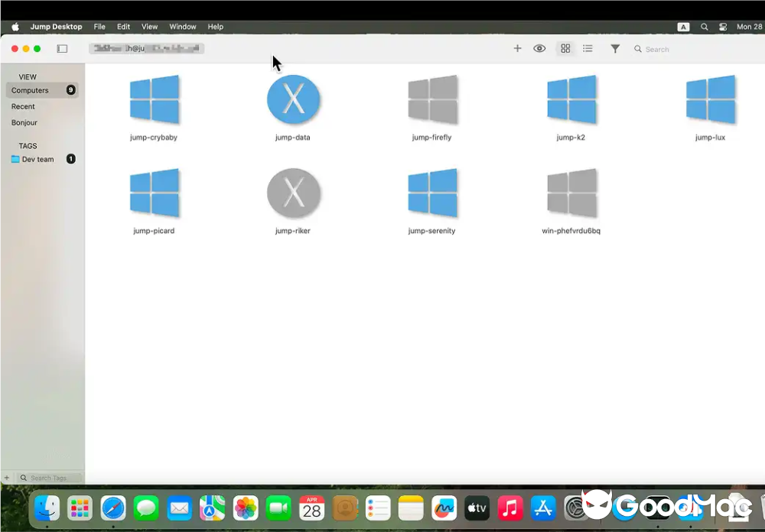This screenshot has height=532, width=765.
Task: Open Mail from the Dock
Action: pyautogui.click(x=180, y=508)
